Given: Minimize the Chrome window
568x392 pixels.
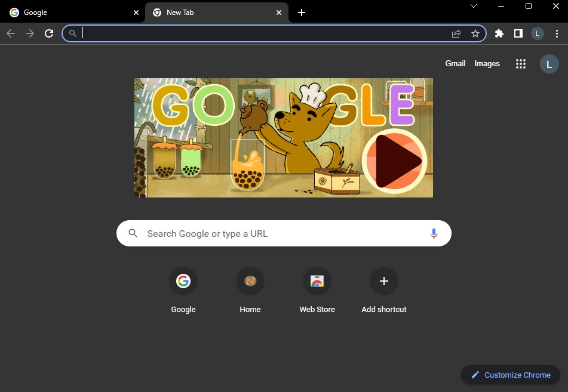Looking at the screenshot, I should [501, 6].
